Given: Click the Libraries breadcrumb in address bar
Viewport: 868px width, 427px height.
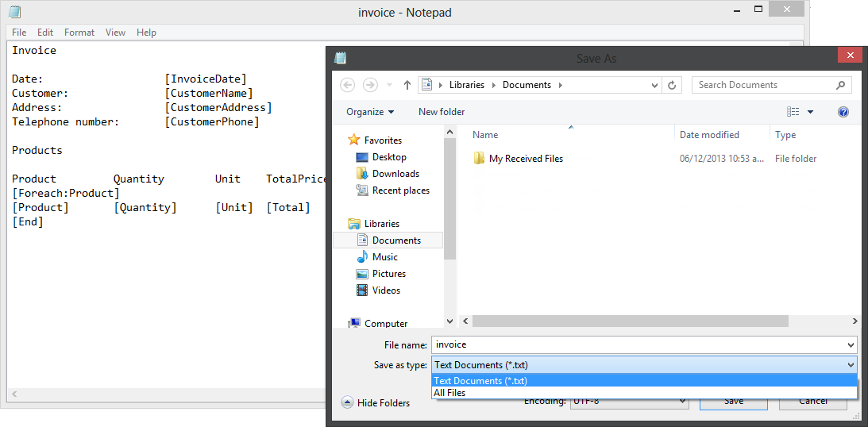Looking at the screenshot, I should [x=467, y=85].
